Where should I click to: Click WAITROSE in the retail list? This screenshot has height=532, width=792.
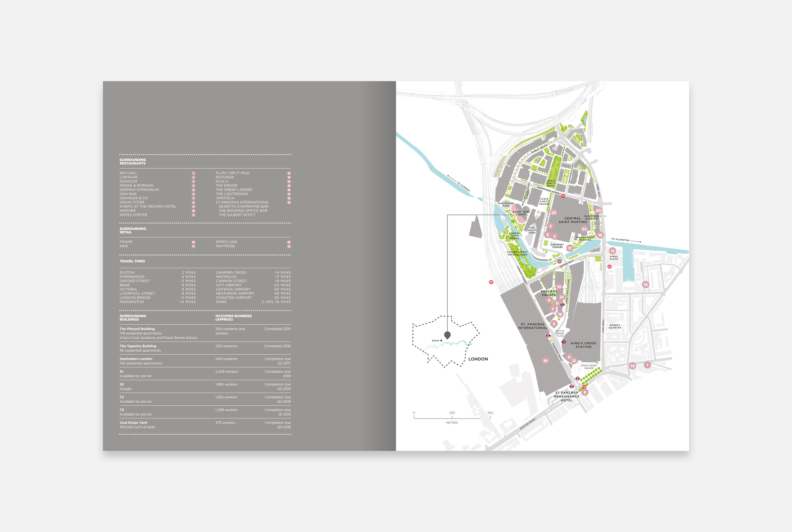tap(225, 246)
